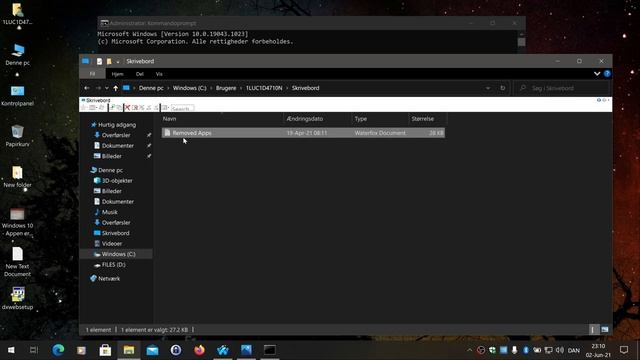Open Task View on taskbar

click(34, 350)
